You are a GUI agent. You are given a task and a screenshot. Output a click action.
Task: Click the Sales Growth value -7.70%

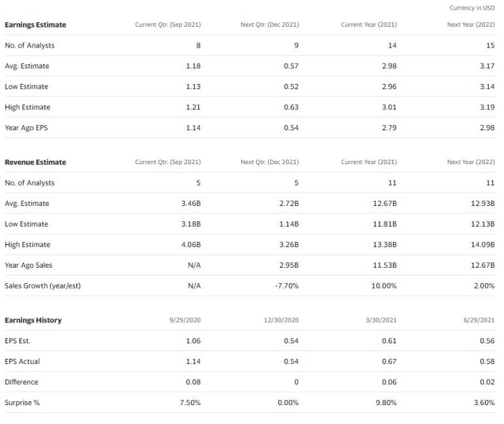click(x=287, y=286)
